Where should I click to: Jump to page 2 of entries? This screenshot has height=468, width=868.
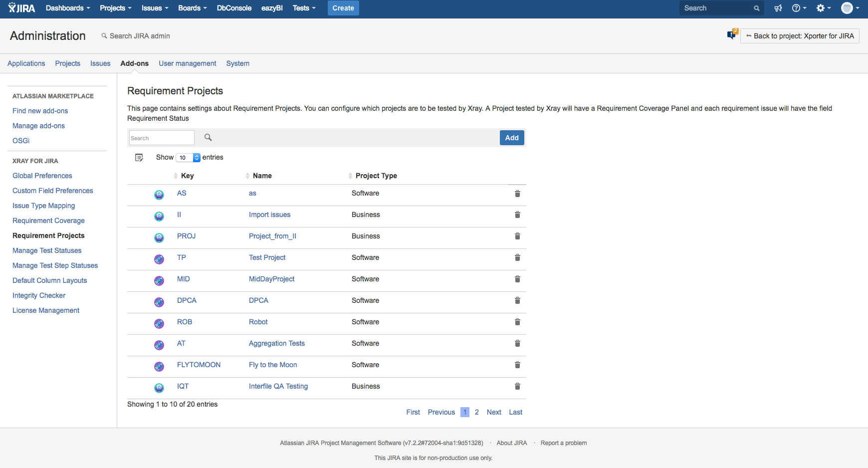pyautogui.click(x=477, y=412)
